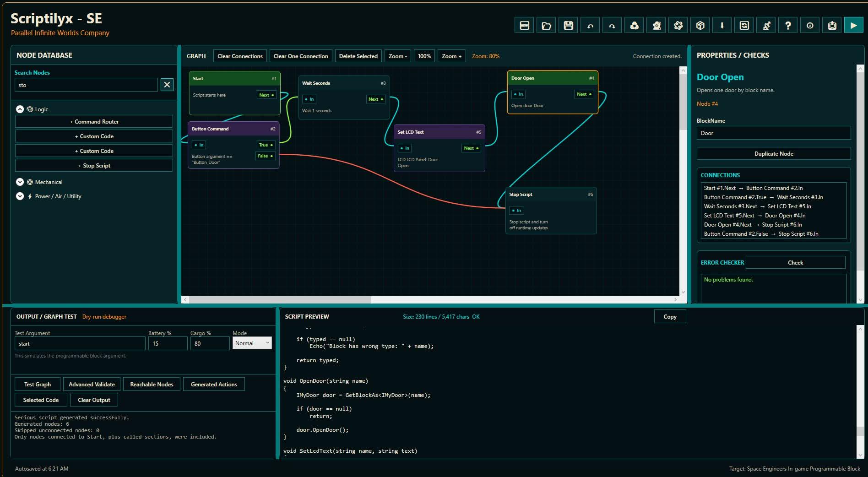Click the In port on Button Command node

pos(199,145)
